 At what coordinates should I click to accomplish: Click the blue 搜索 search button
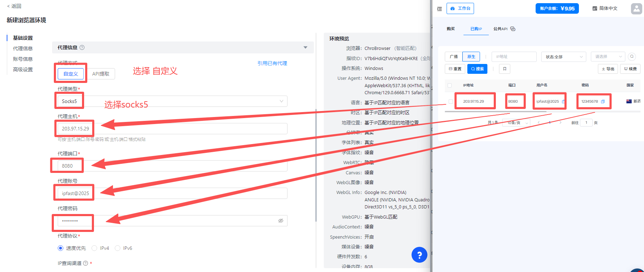click(x=477, y=69)
